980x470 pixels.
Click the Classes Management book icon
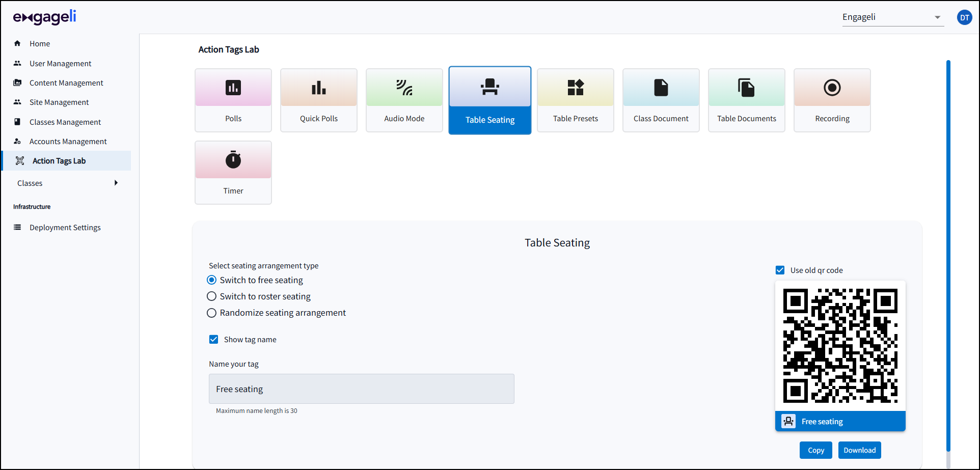tap(17, 122)
